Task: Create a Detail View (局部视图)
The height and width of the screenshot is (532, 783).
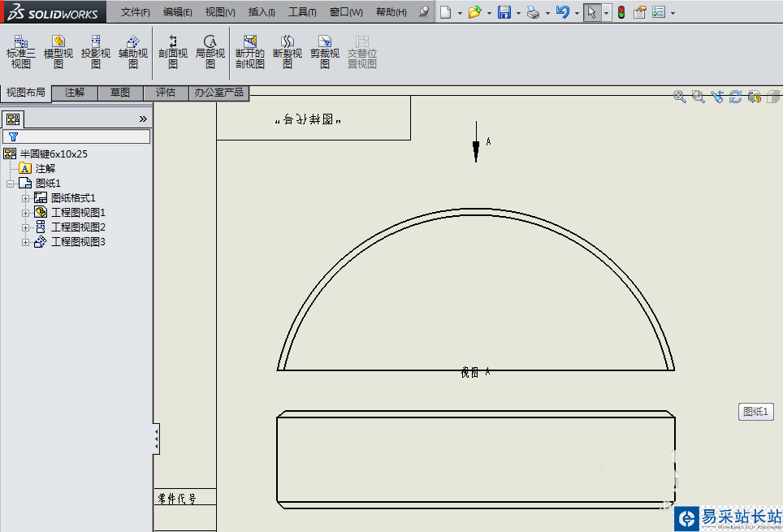Action: pos(210,52)
